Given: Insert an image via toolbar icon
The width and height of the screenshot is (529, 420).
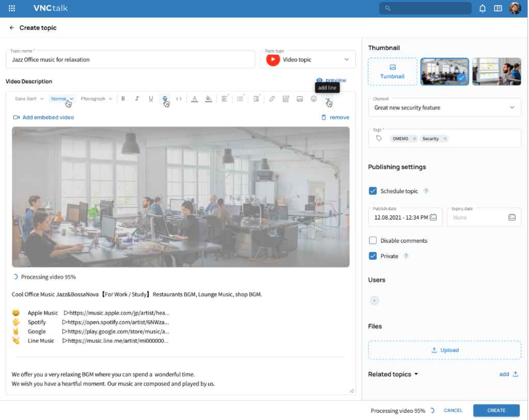Looking at the screenshot, I should [300, 99].
